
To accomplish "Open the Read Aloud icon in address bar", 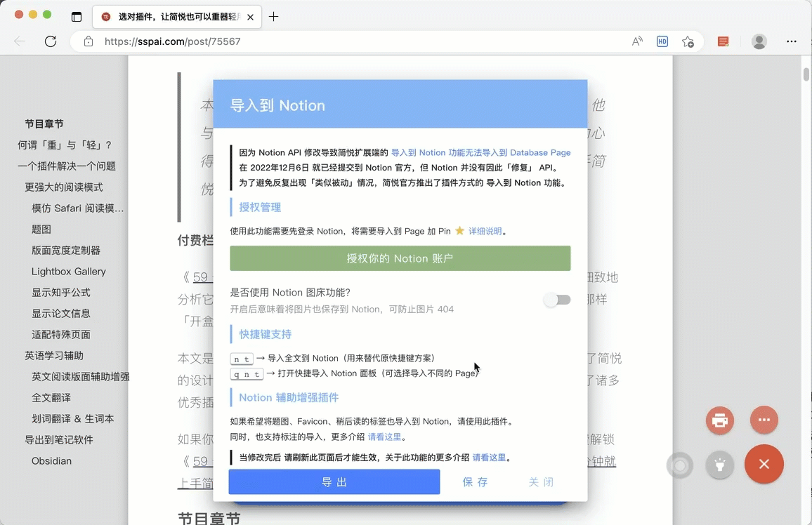I will pos(637,41).
